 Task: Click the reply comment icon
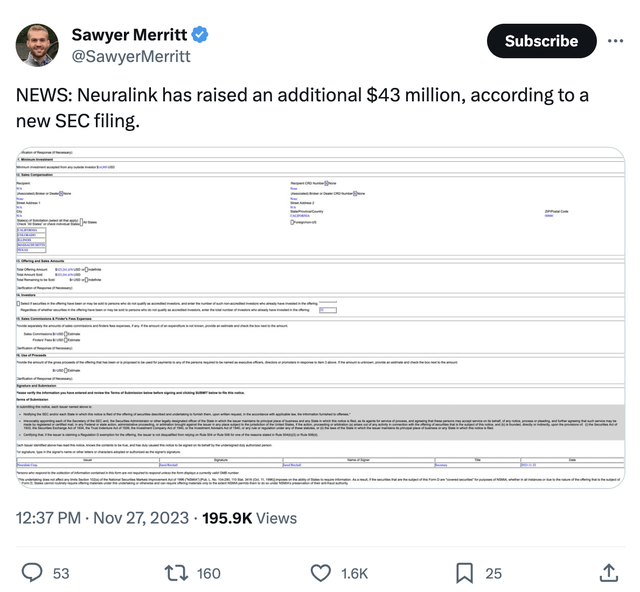point(32,572)
